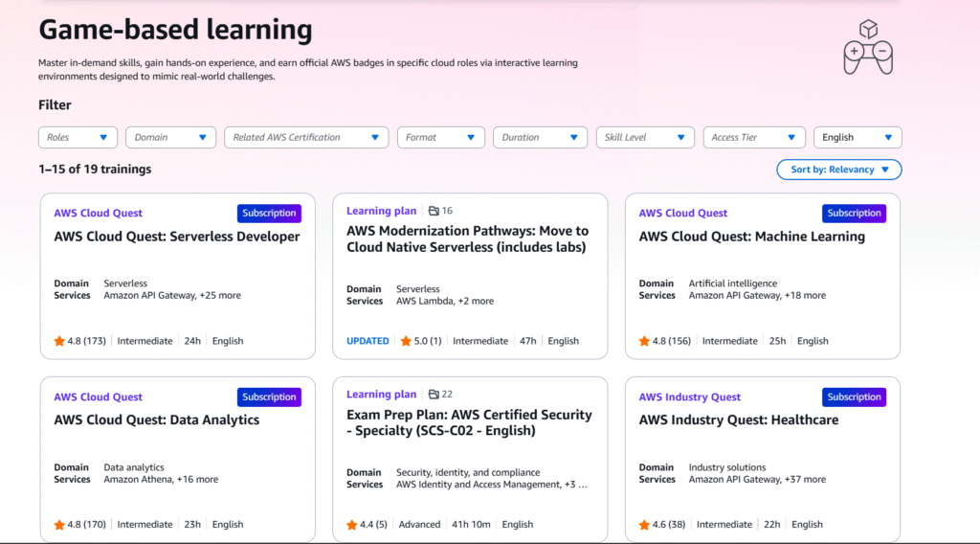Click the '1–15 of 19 trainings' count
This screenshot has height=544, width=980.
coord(95,169)
